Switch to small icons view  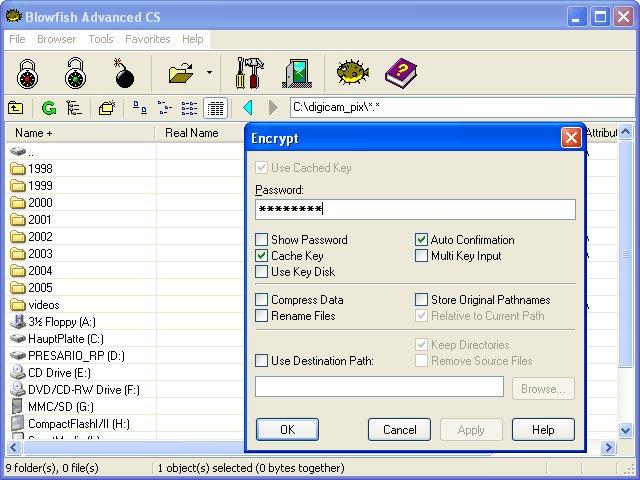tap(165, 108)
